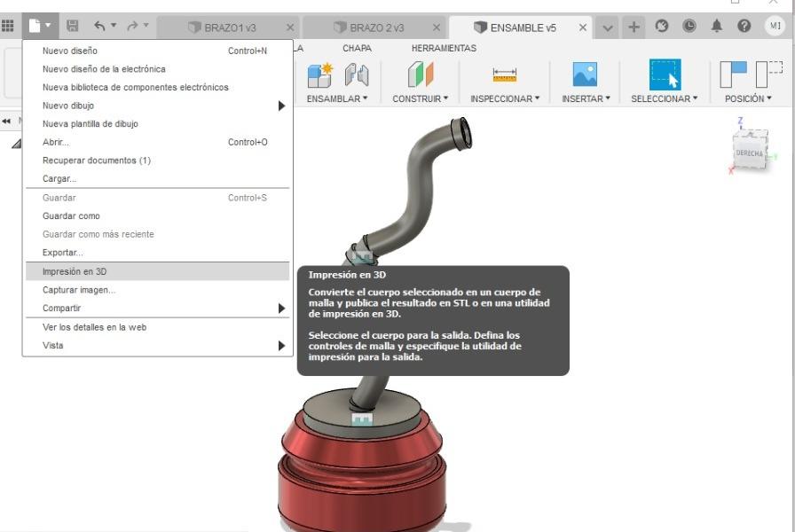Viewport: 795px width, 532px height.
Task: Choose Ver los detalles en la web
Action: 157,327
